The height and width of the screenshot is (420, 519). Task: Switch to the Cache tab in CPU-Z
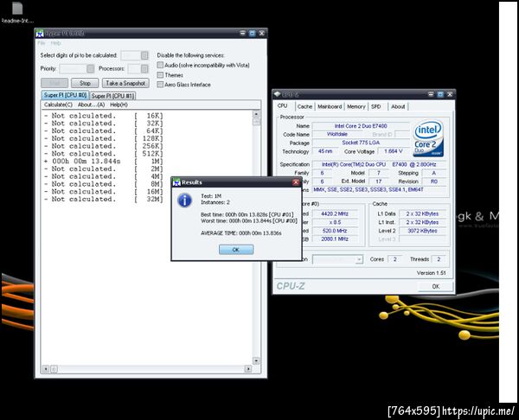pos(304,106)
